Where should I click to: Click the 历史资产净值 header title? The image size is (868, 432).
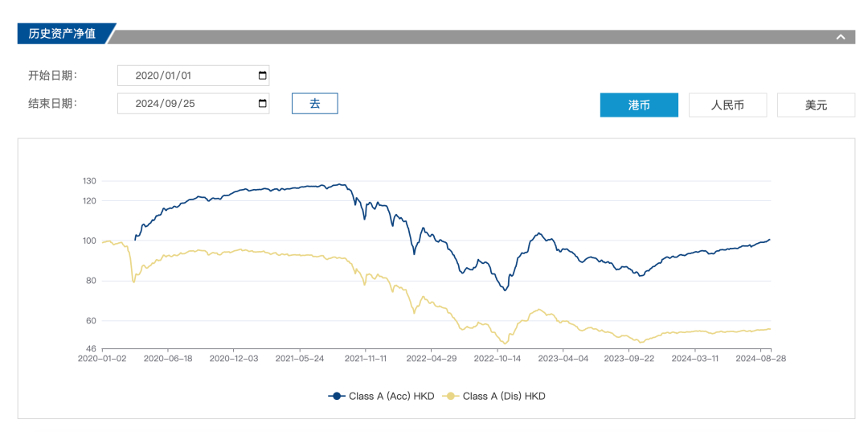[x=62, y=34]
